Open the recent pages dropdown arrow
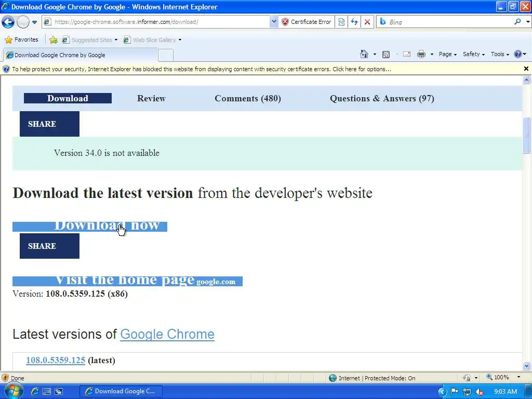532x399 pixels. tap(35, 22)
